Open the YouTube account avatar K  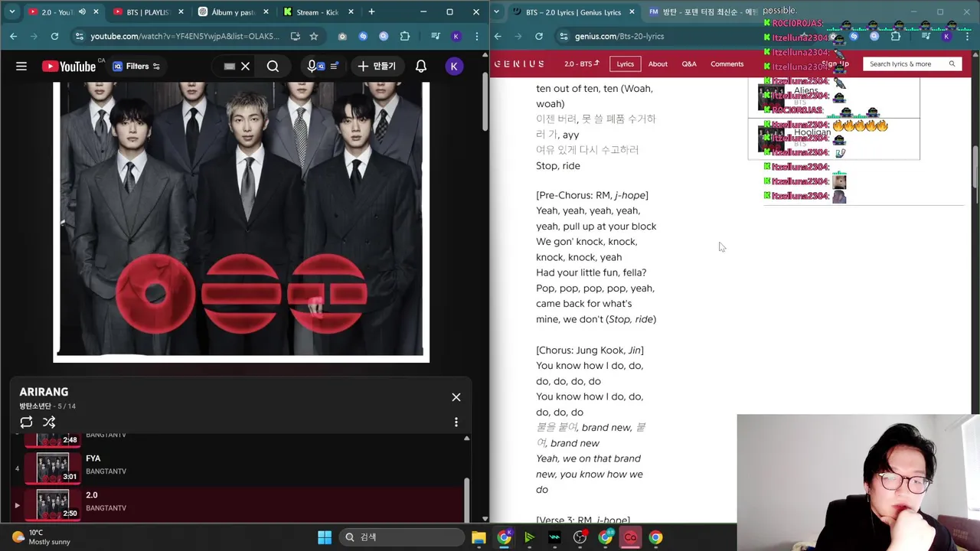454,67
